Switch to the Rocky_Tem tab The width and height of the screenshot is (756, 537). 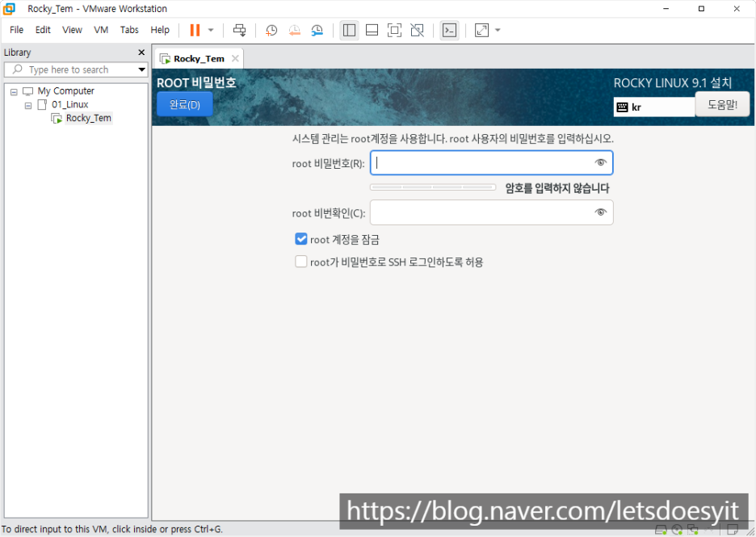tap(199, 58)
